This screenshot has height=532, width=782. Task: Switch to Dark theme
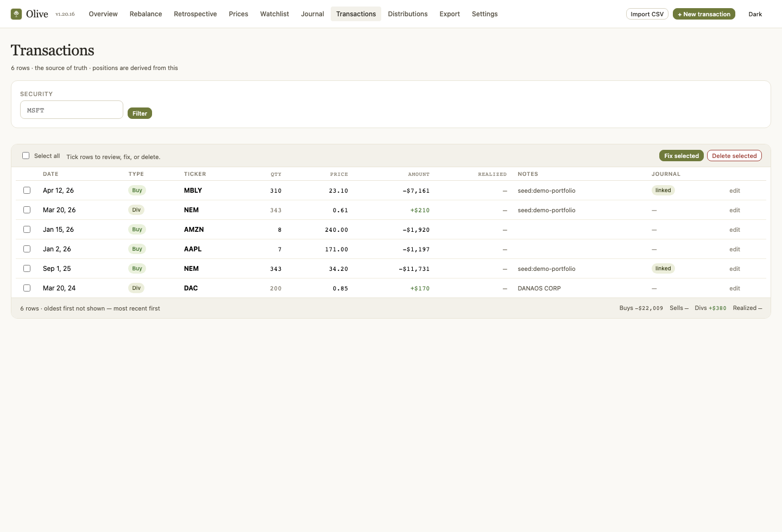click(755, 14)
